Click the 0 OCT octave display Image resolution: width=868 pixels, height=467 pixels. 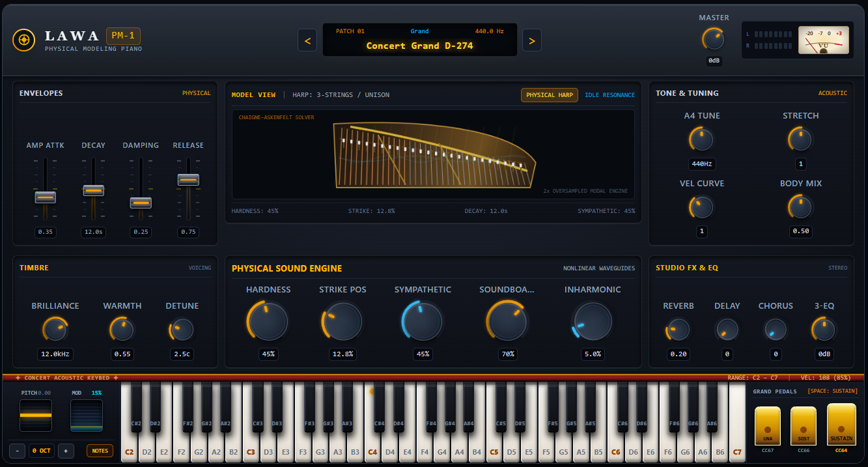(42, 451)
